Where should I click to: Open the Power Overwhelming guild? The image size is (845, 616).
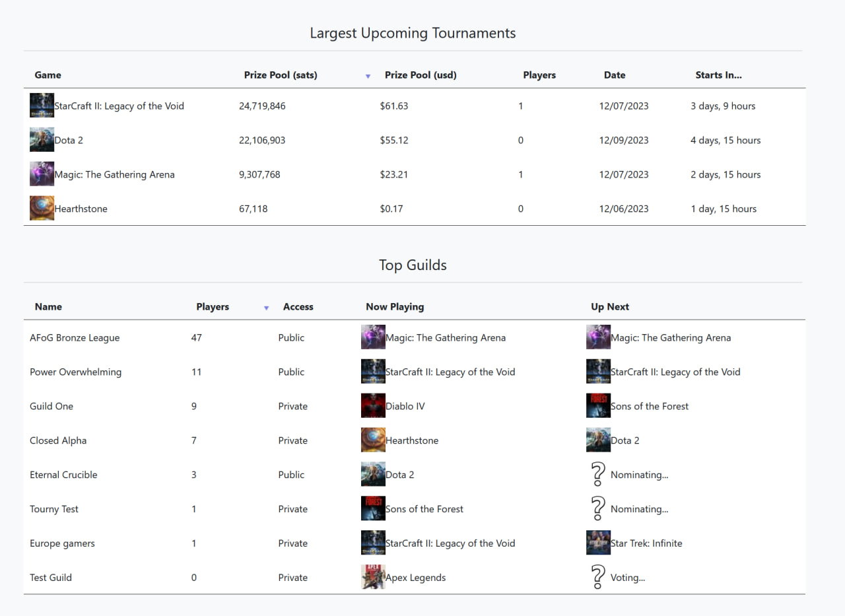tap(75, 372)
